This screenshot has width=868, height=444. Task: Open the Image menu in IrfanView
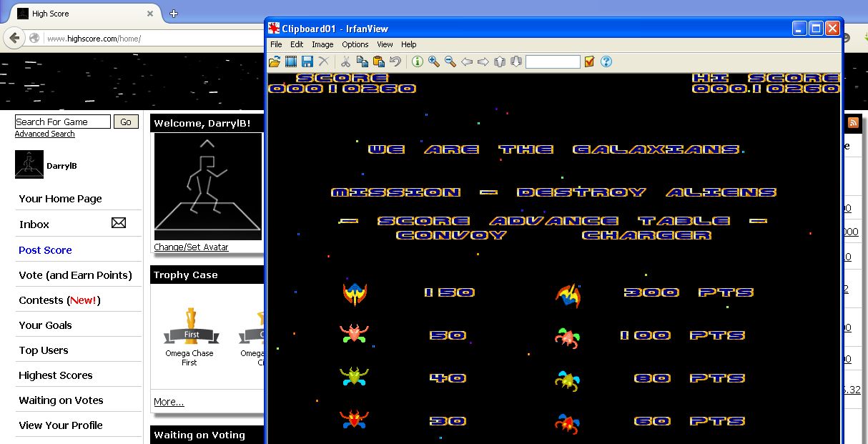click(322, 44)
